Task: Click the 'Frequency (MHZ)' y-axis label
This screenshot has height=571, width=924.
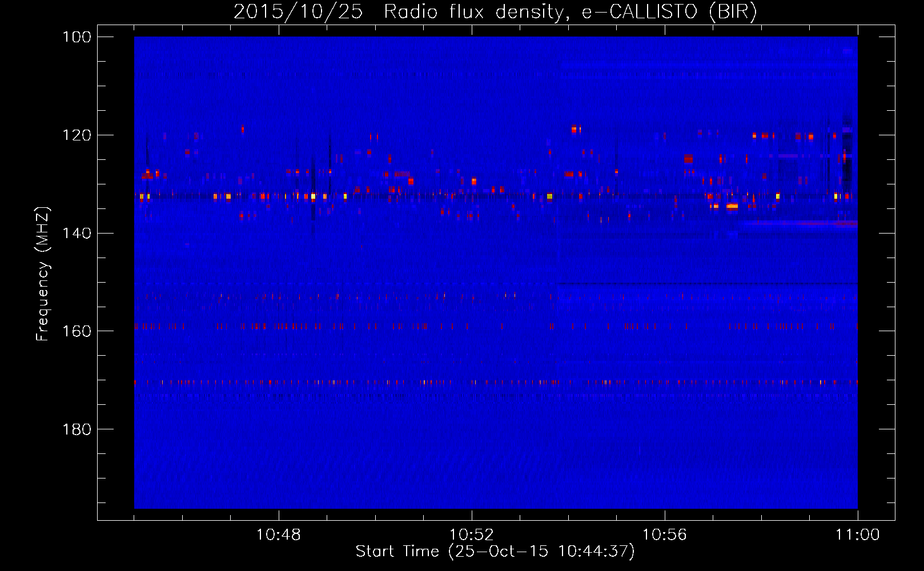Action: (x=43, y=274)
